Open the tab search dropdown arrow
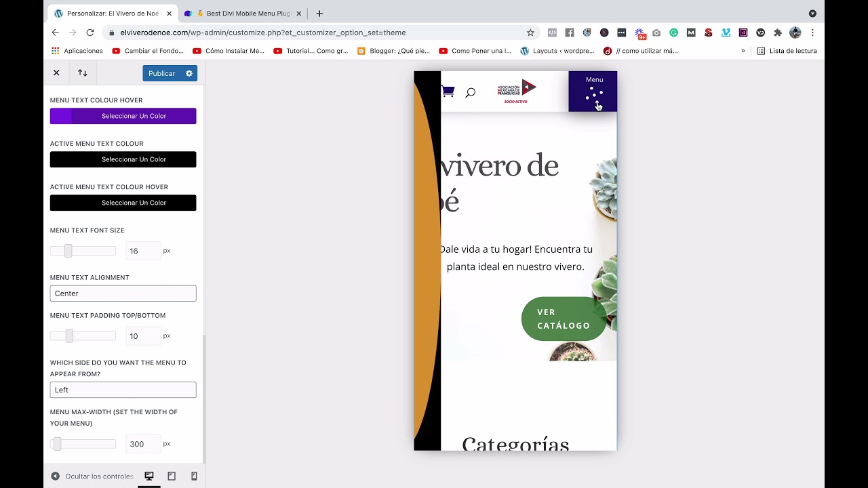The width and height of the screenshot is (868, 488). click(x=812, y=14)
